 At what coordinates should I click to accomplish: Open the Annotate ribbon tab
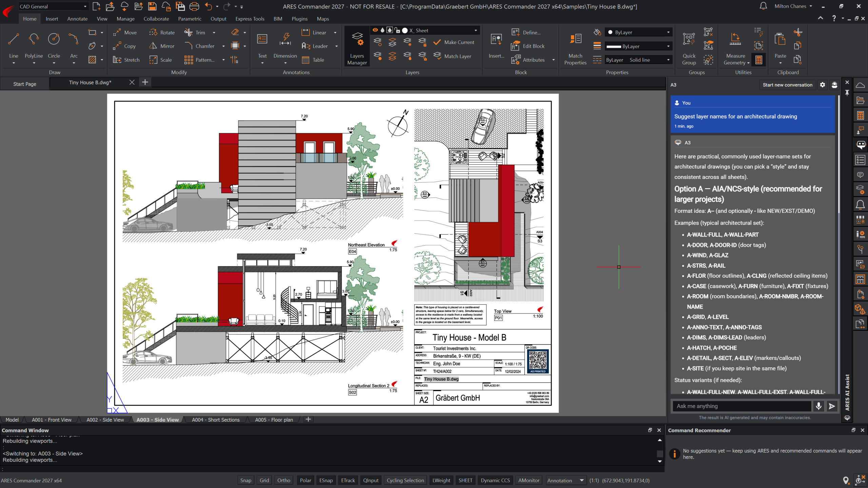tap(77, 19)
